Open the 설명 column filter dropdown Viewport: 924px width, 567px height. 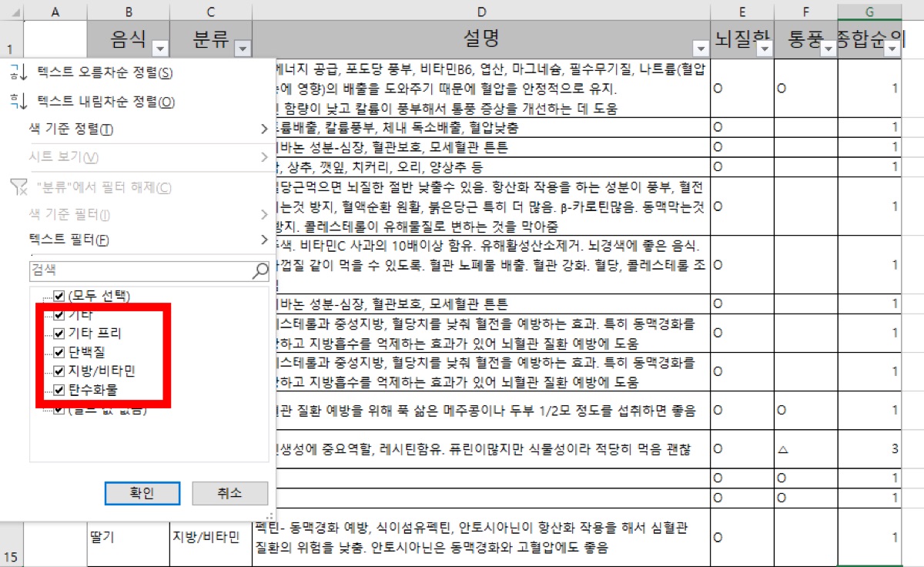tap(701, 49)
